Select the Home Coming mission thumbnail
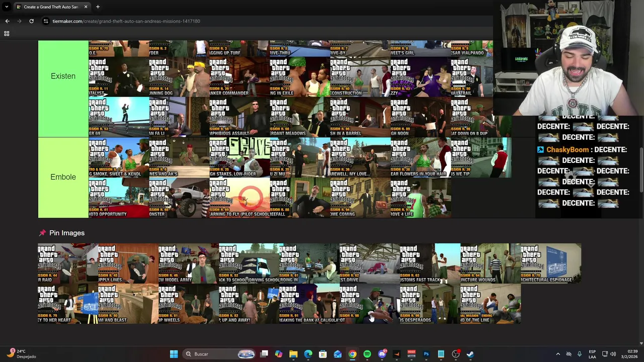The width and height of the screenshot is (644, 362). click(360, 198)
